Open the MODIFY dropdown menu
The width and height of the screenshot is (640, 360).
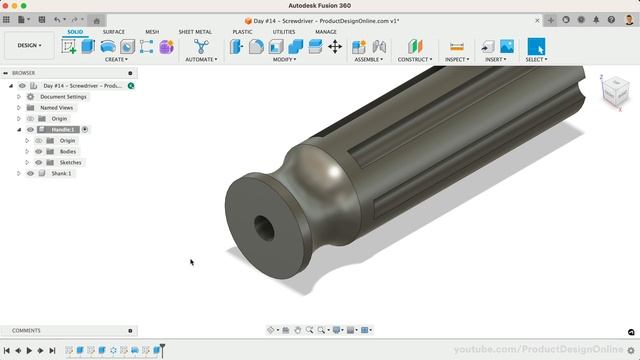click(x=284, y=60)
